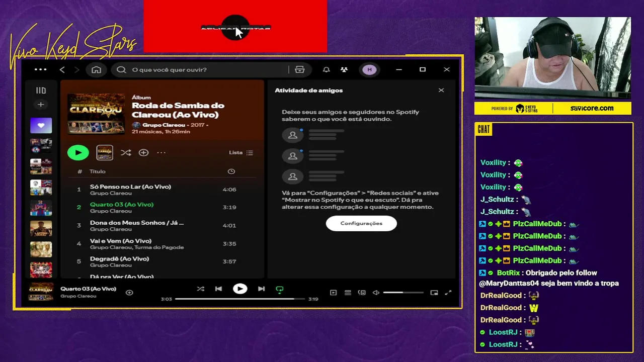Open the Browse icon in search bar
The image size is (644, 362).
(300, 69)
